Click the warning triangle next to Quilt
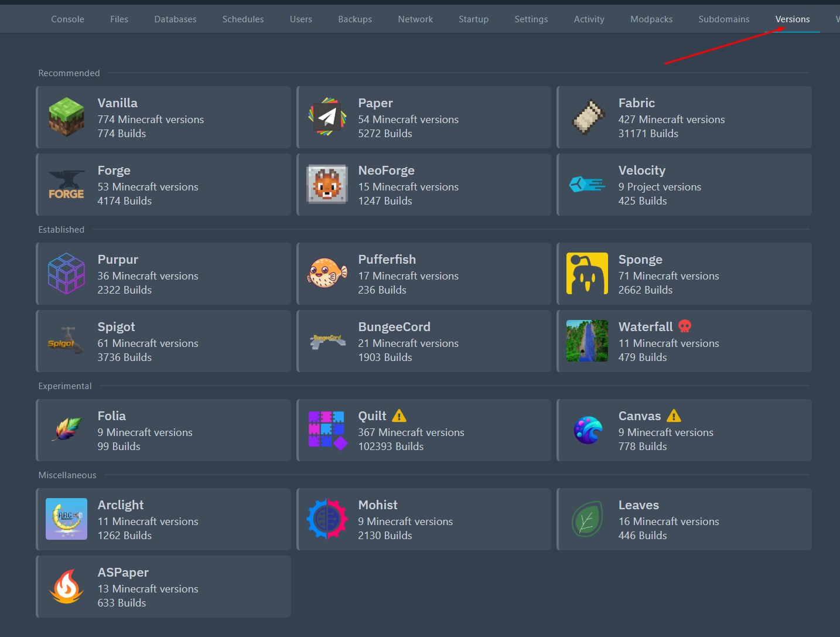The height and width of the screenshot is (637, 840). point(399,416)
